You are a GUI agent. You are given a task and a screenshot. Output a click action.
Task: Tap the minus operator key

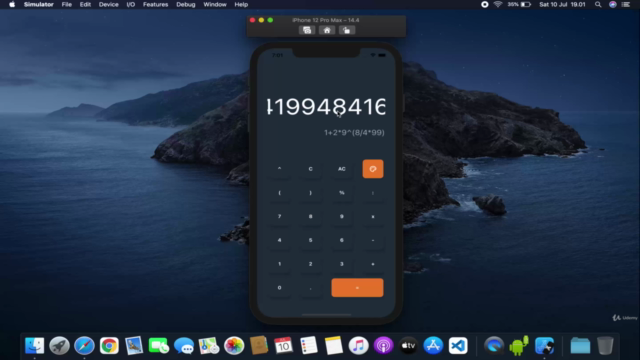click(x=373, y=240)
